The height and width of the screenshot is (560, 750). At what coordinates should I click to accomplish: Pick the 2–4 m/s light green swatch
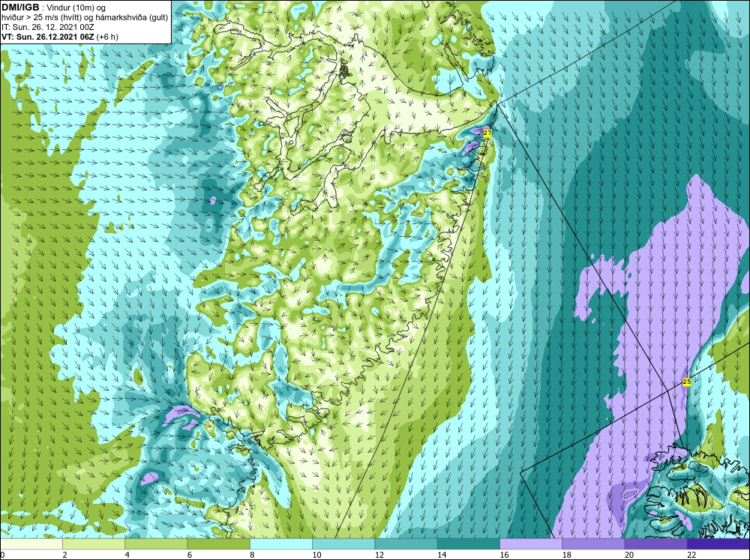[94, 544]
